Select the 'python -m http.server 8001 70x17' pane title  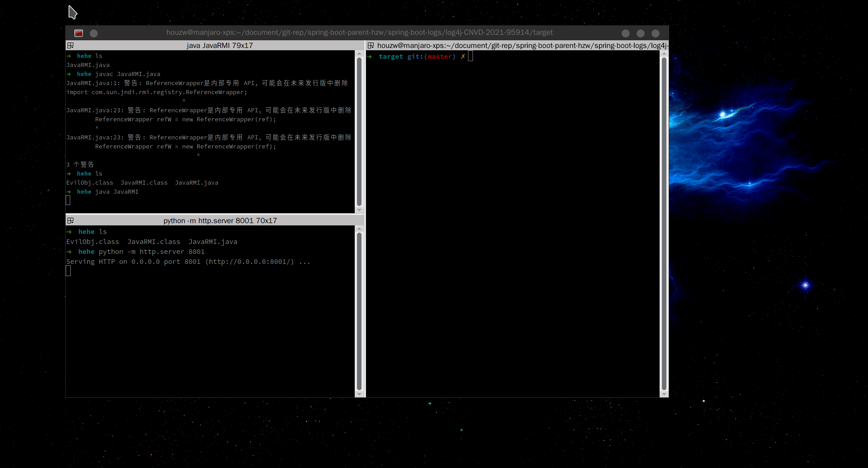pyautogui.click(x=221, y=220)
